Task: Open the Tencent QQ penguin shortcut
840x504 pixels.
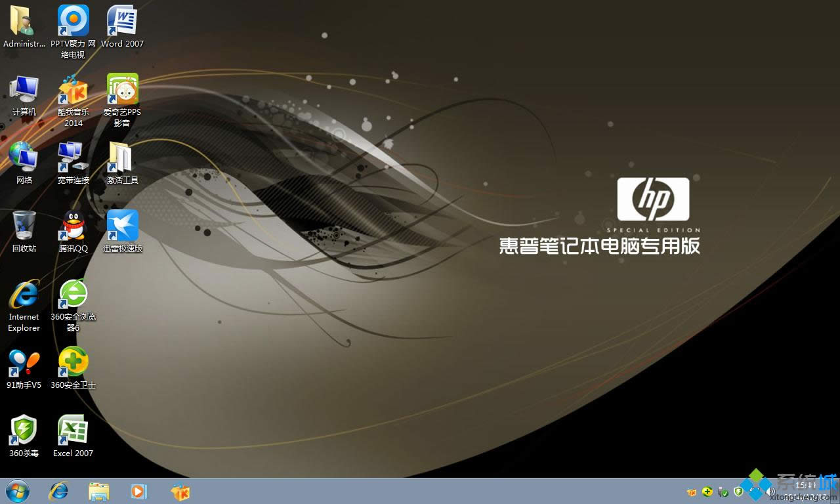Action: 73,226
